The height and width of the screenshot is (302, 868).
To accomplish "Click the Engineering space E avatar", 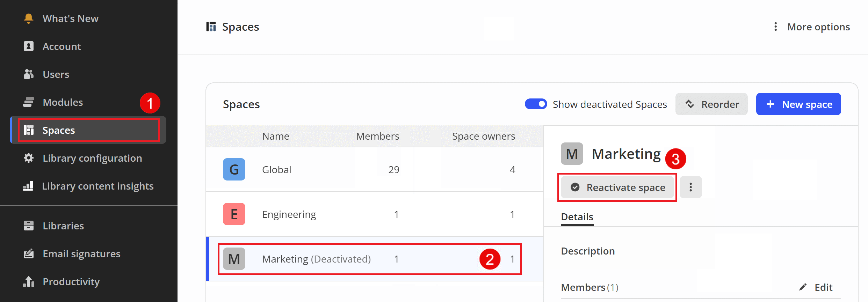I will pyautogui.click(x=234, y=214).
